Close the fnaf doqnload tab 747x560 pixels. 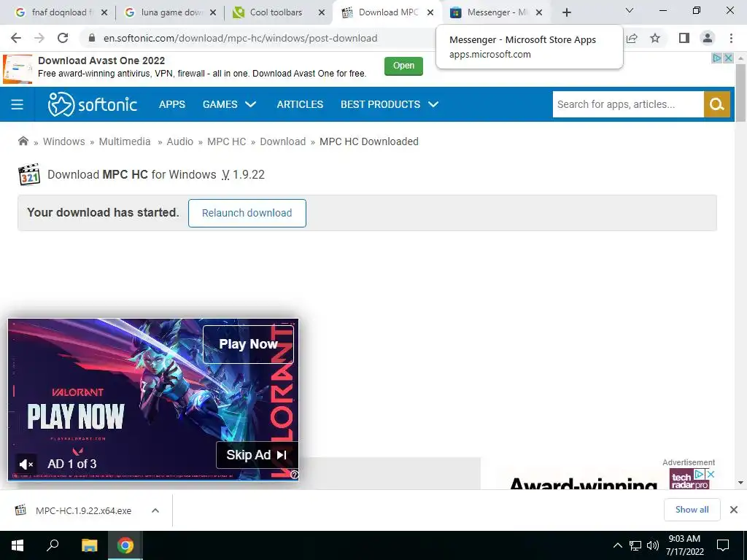[x=104, y=12]
